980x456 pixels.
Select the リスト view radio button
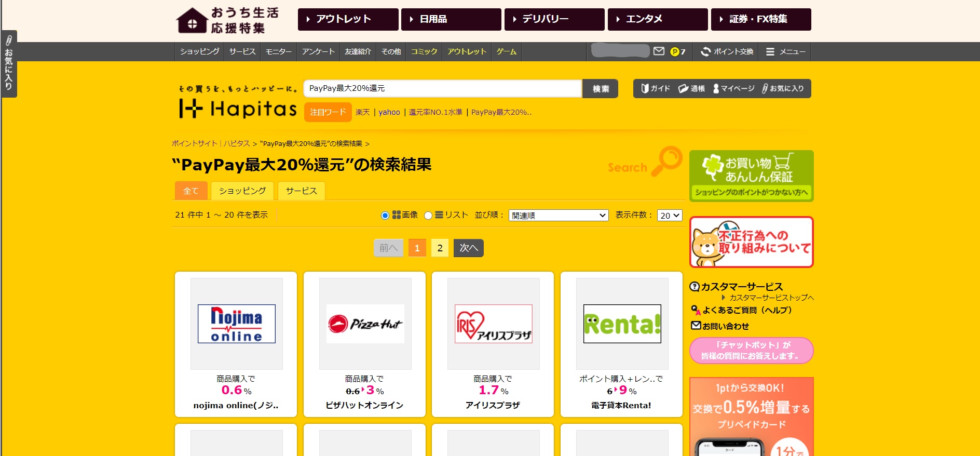pyautogui.click(x=428, y=216)
